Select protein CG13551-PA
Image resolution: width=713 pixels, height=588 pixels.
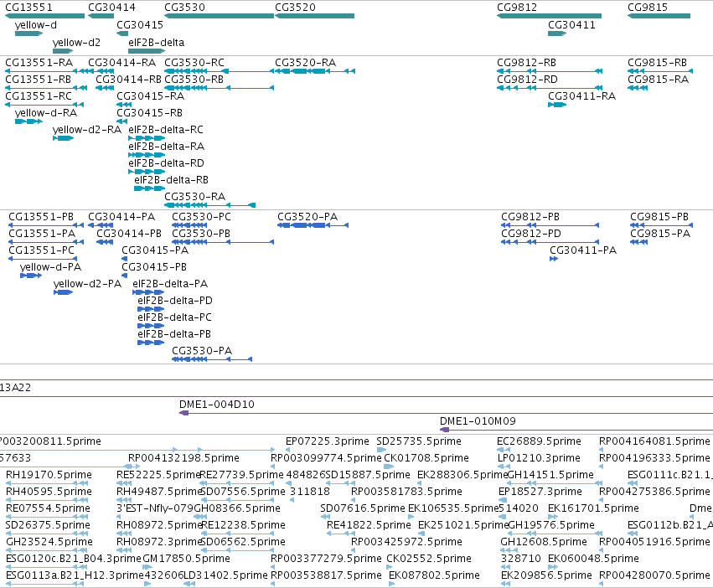coord(46,242)
